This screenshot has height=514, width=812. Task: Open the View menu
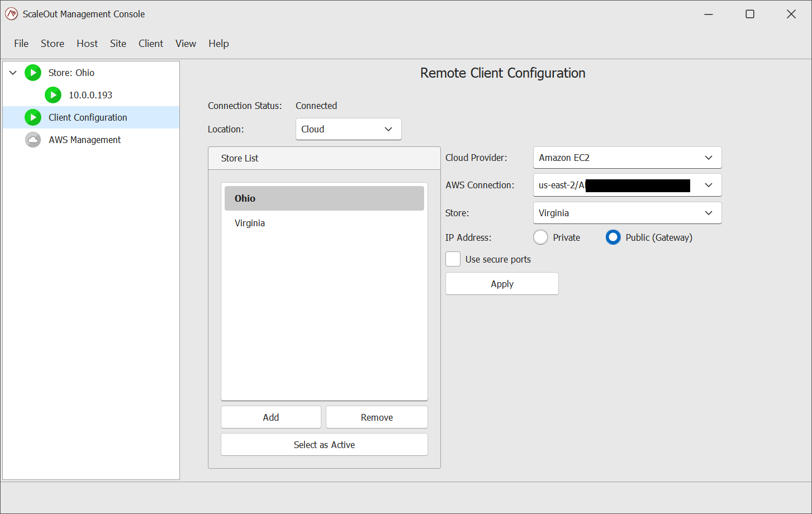(x=186, y=44)
